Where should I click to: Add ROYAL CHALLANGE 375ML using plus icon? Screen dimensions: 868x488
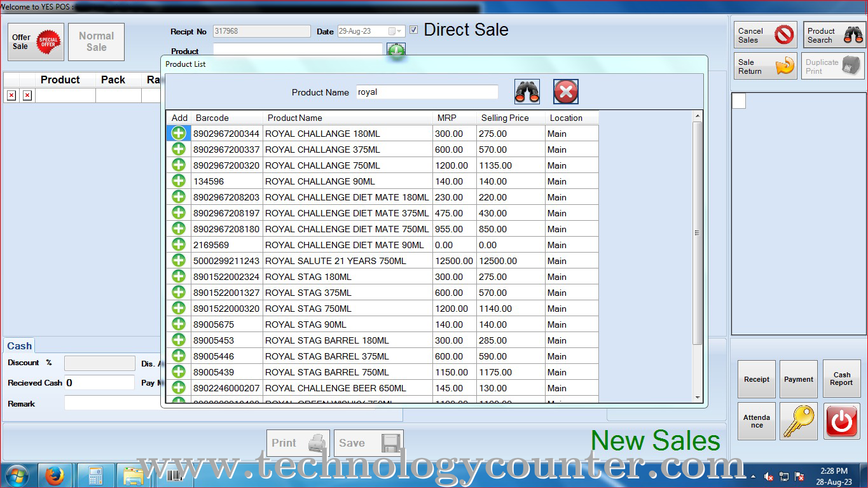[179, 150]
